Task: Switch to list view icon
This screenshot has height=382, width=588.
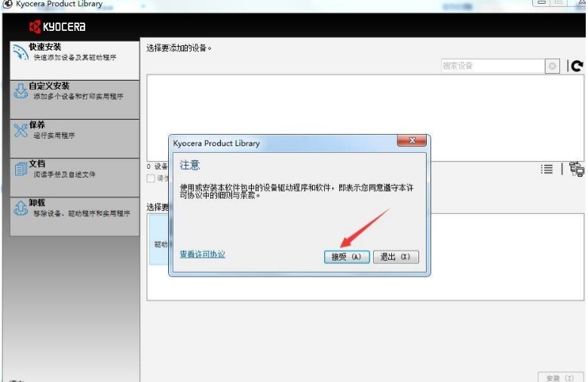Action: 547,169
